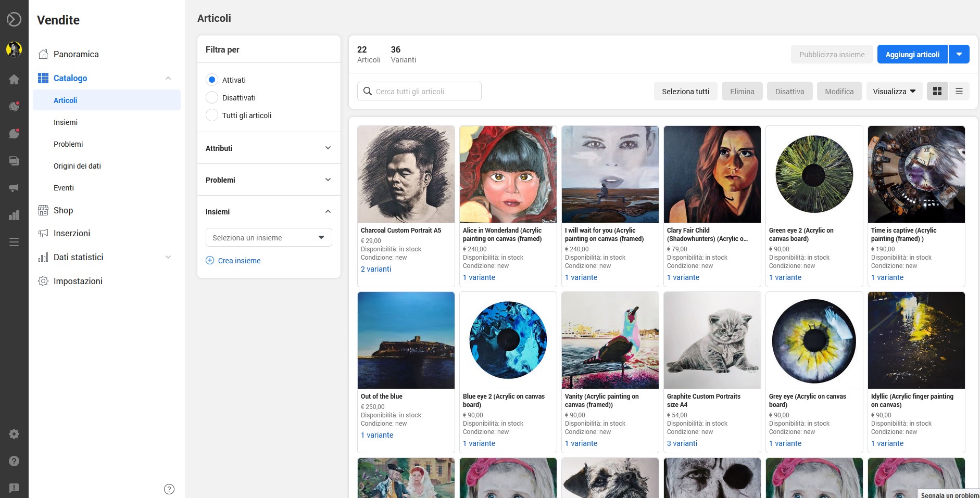The height and width of the screenshot is (498, 980).
Task: Open the settings gear in left rail
Action: coord(14,434)
